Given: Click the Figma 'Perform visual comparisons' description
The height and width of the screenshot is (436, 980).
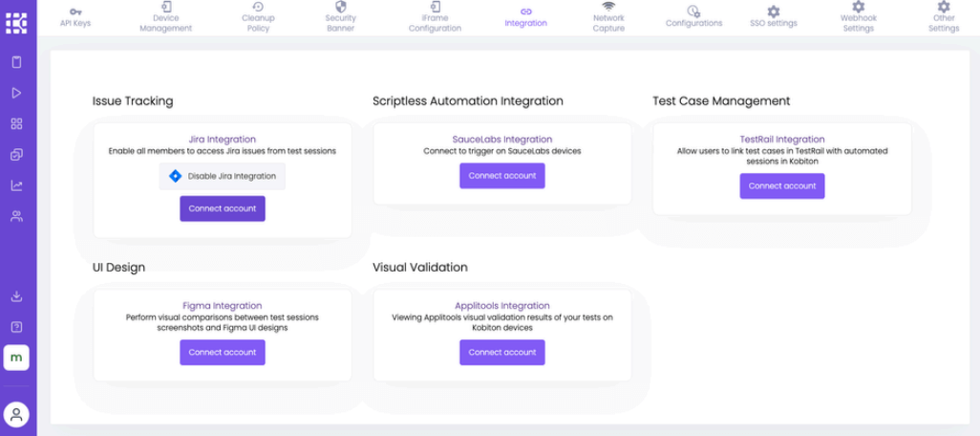Looking at the screenshot, I should (x=223, y=322).
